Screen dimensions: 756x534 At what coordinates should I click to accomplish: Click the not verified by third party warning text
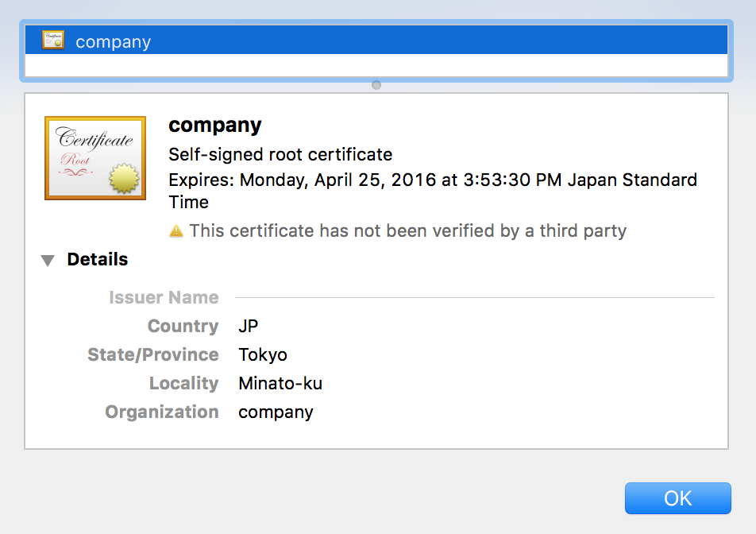tap(407, 231)
